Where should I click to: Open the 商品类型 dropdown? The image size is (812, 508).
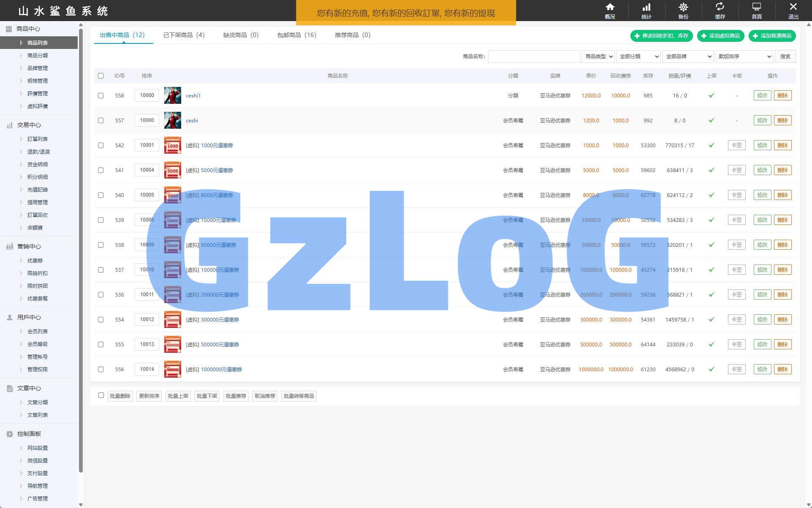pos(598,57)
